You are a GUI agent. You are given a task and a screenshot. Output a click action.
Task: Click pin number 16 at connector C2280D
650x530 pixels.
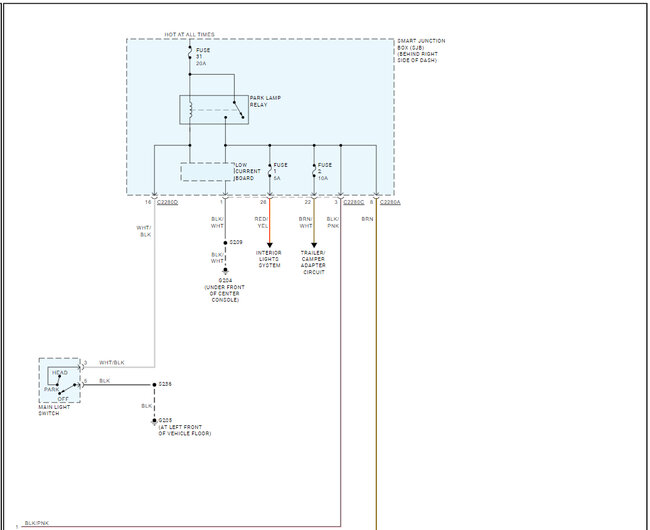[148, 202]
